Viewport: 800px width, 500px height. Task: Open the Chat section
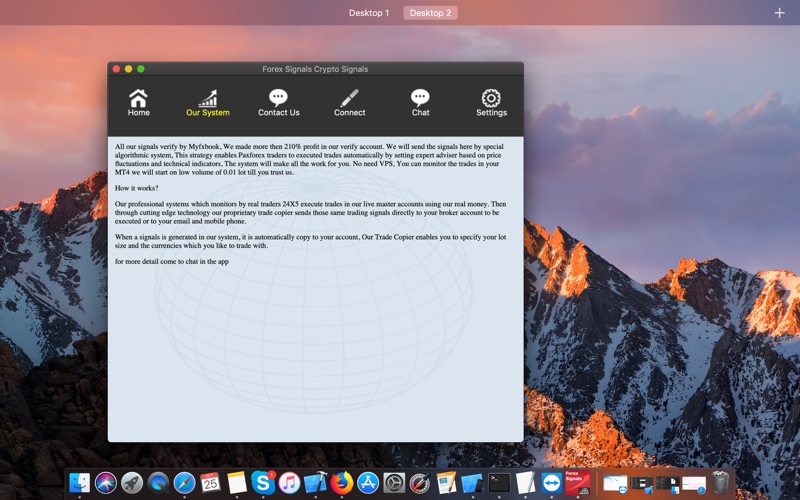coord(420,103)
